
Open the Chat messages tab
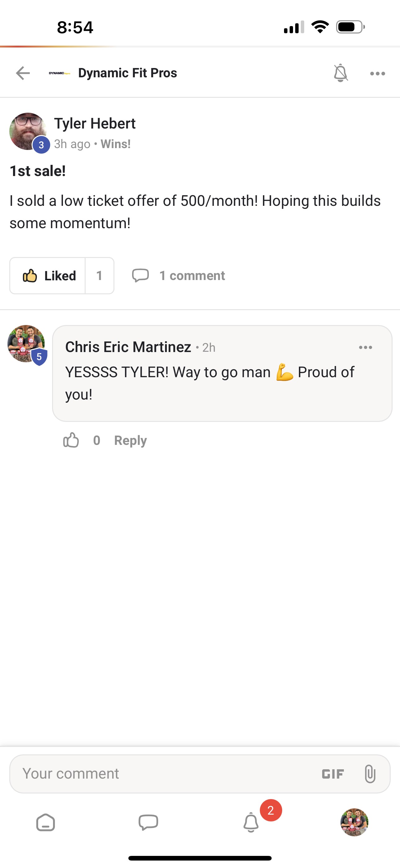click(x=148, y=822)
